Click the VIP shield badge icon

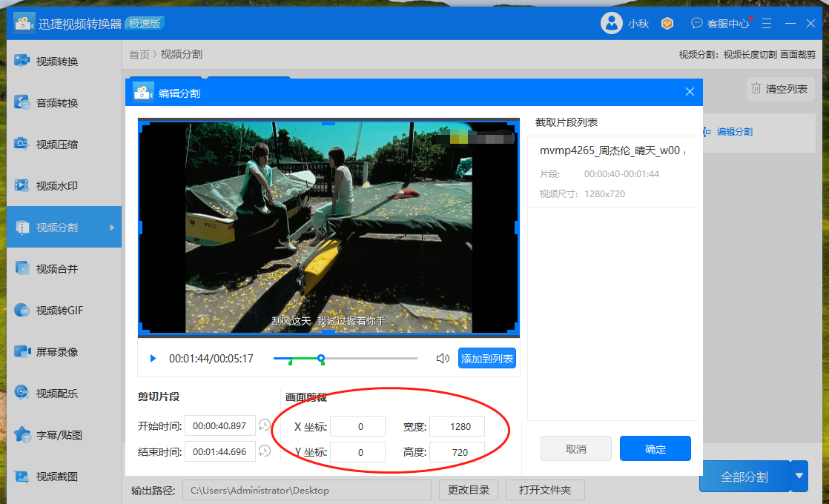[x=667, y=23]
